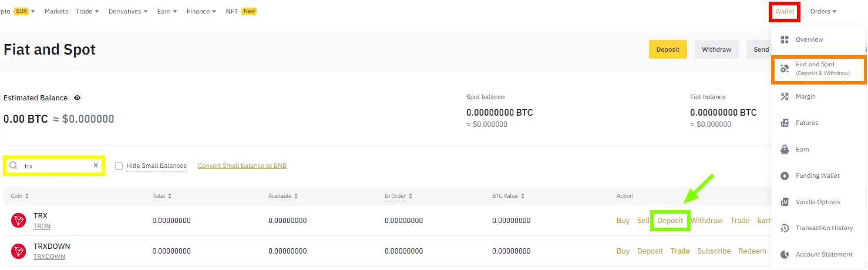Click the Withdraw button in header
This screenshot has height=270, width=868.
(x=716, y=49)
